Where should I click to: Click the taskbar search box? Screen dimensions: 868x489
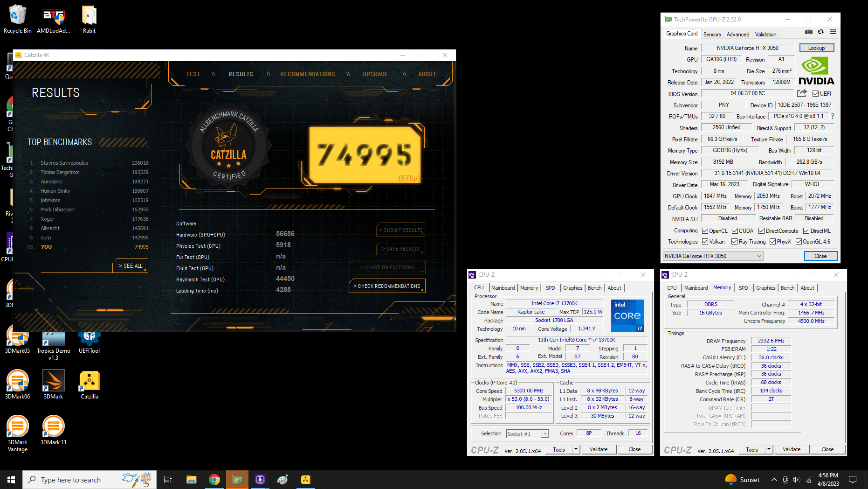pyautogui.click(x=90, y=480)
